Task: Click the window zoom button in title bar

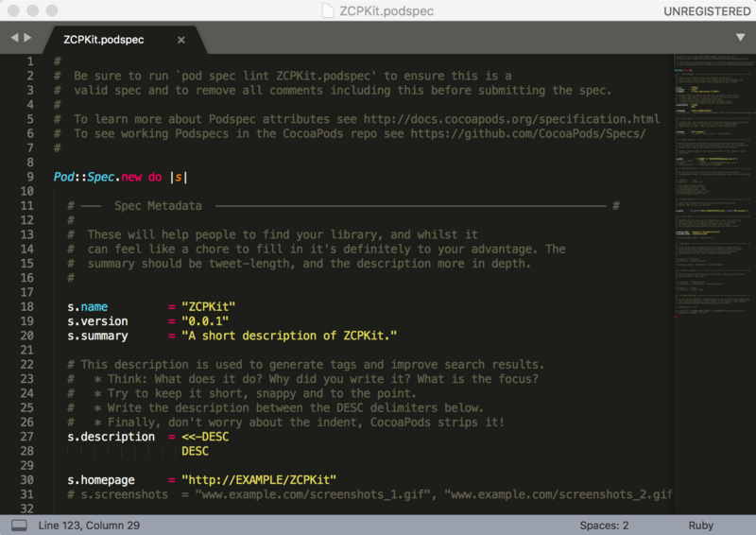Action: [52, 10]
